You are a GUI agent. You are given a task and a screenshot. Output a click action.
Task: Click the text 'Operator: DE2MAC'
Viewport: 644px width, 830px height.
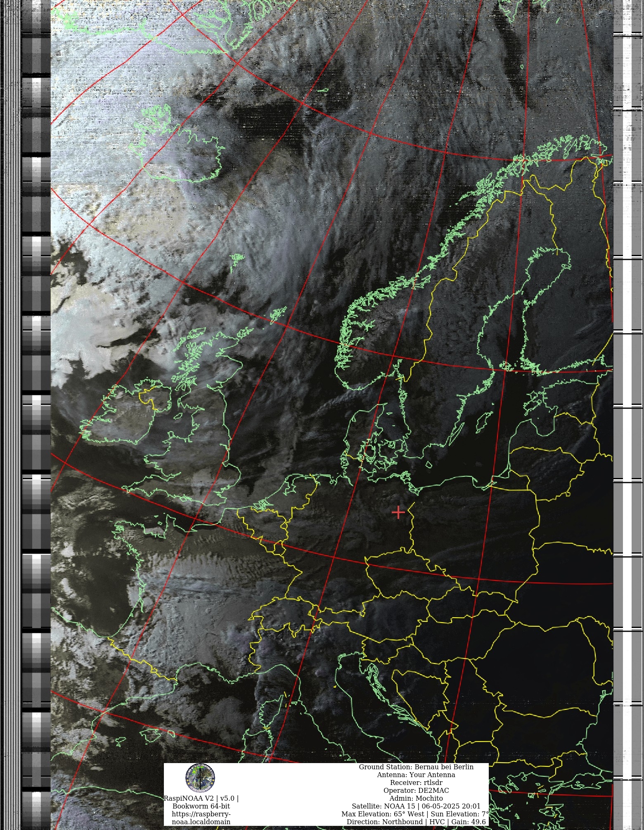click(x=416, y=790)
